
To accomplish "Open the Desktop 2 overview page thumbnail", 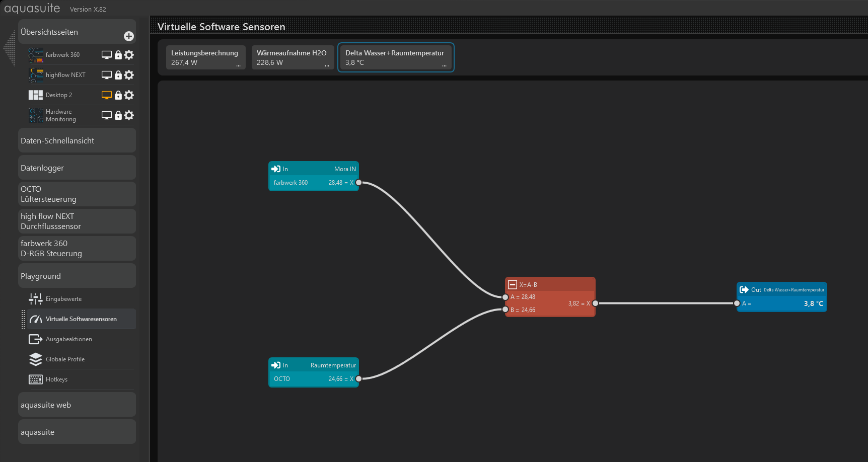I will point(36,95).
